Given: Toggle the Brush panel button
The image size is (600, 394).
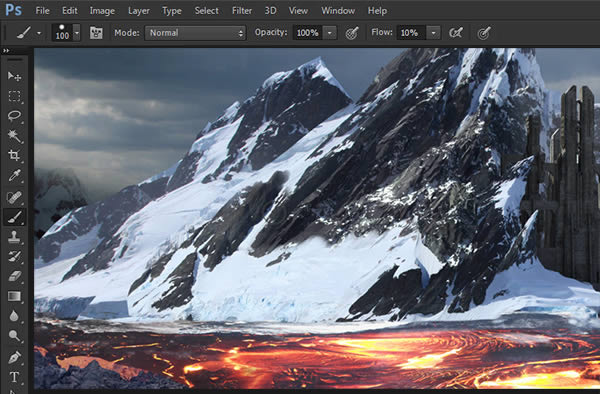Looking at the screenshot, I should [x=96, y=33].
